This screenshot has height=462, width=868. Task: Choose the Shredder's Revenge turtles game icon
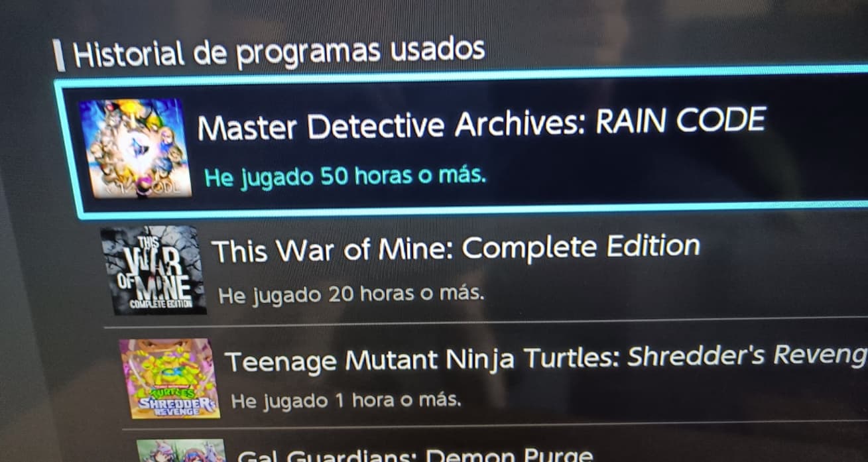click(170, 378)
